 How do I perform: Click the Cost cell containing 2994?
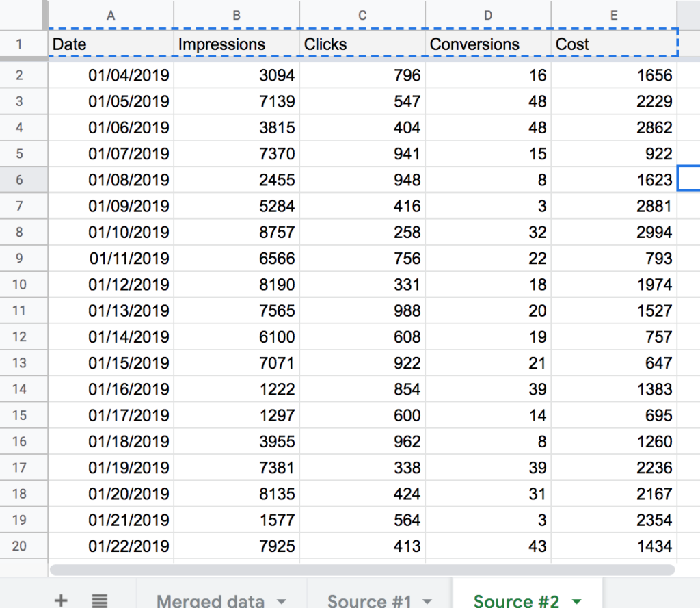tap(614, 233)
